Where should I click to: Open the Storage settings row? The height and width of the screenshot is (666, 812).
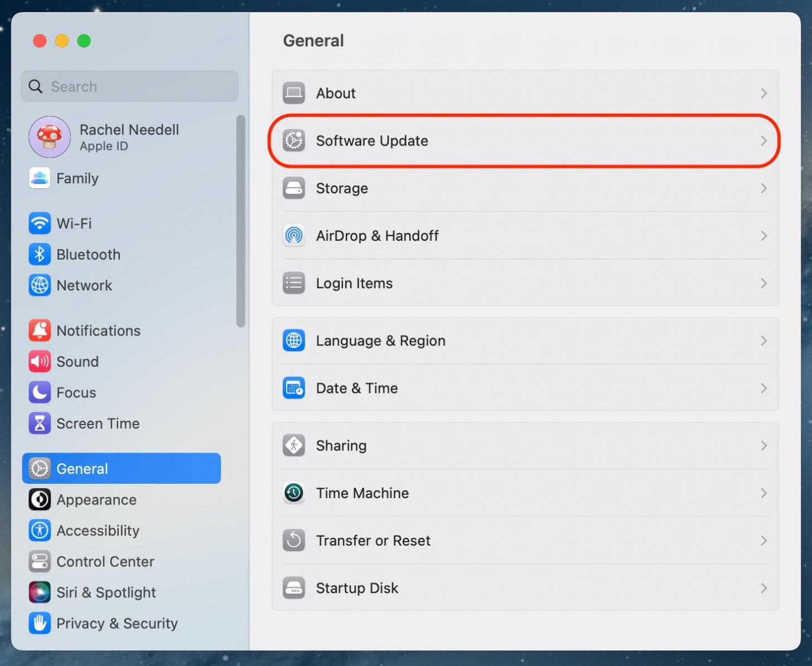[524, 188]
